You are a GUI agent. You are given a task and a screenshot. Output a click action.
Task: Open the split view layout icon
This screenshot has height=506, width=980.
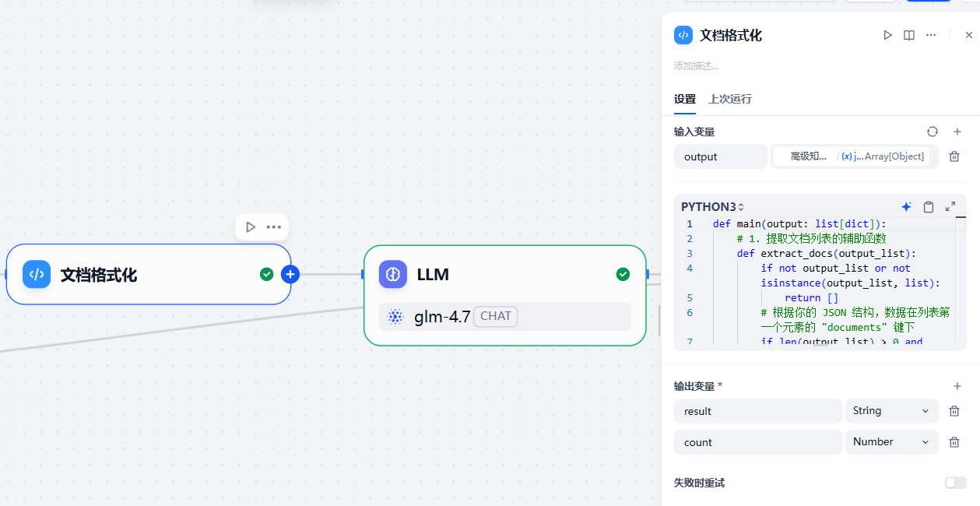click(x=909, y=35)
